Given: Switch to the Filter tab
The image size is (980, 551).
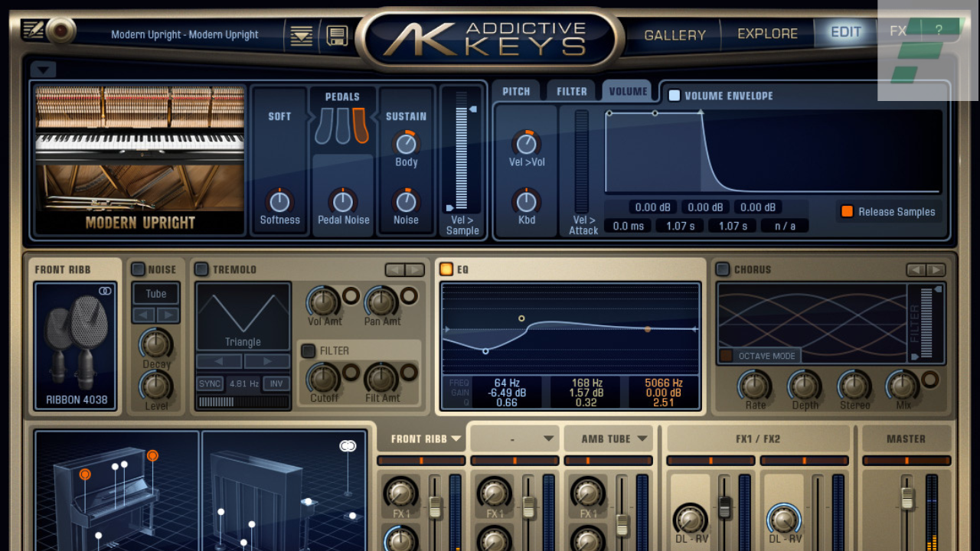Looking at the screenshot, I should point(571,91).
